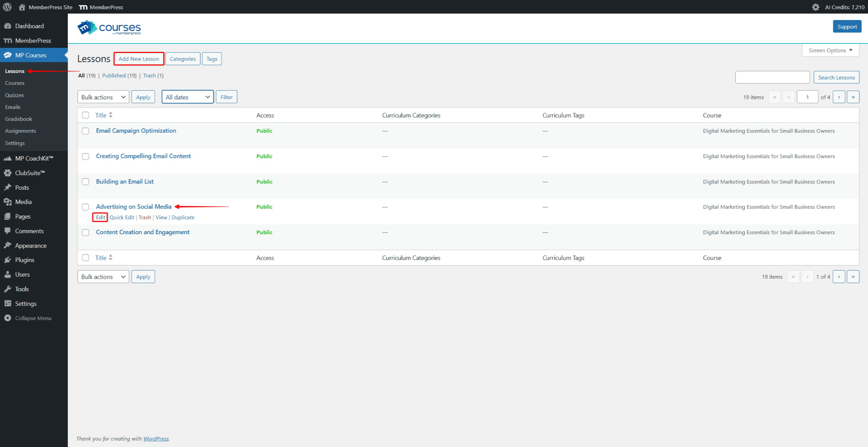Viewport: 868px width, 447px height.
Task: Open the Appearance menu
Action: pos(31,245)
